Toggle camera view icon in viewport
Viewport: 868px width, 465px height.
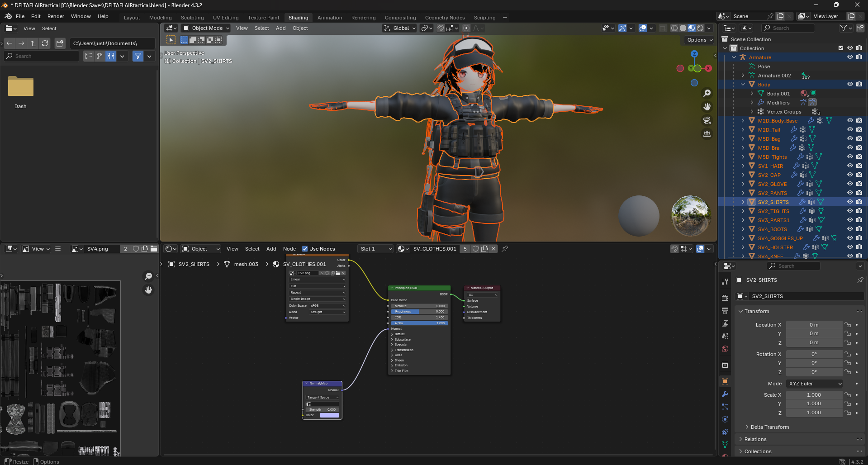(707, 120)
